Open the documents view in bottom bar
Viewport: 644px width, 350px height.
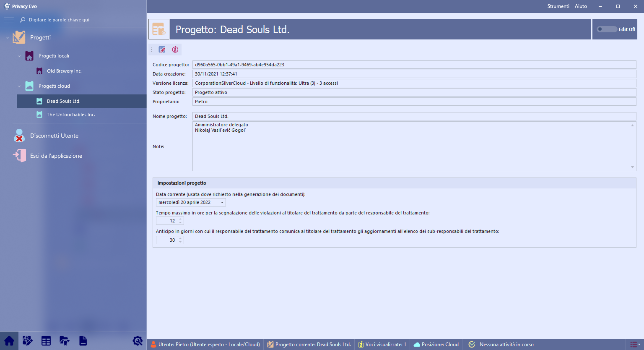[x=83, y=341]
